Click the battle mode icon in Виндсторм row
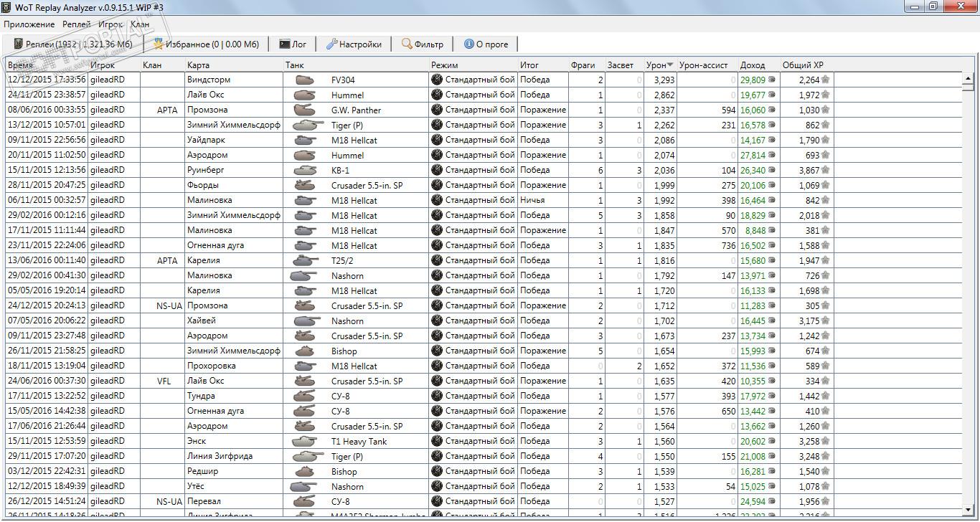The image size is (980, 522). tap(436, 80)
